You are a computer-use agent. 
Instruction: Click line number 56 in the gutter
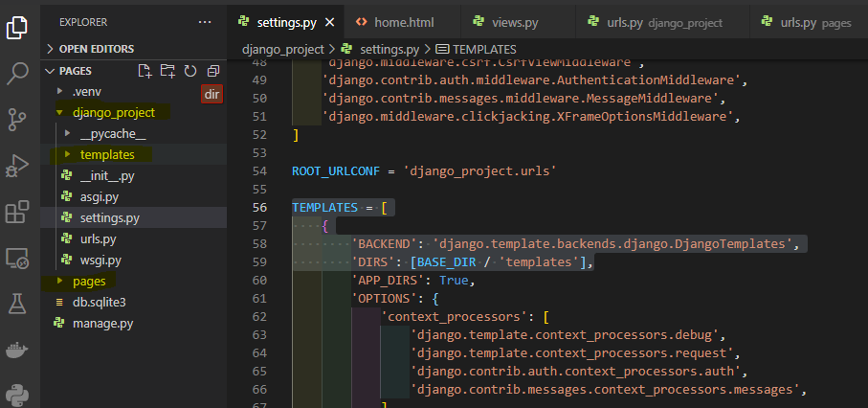(259, 207)
